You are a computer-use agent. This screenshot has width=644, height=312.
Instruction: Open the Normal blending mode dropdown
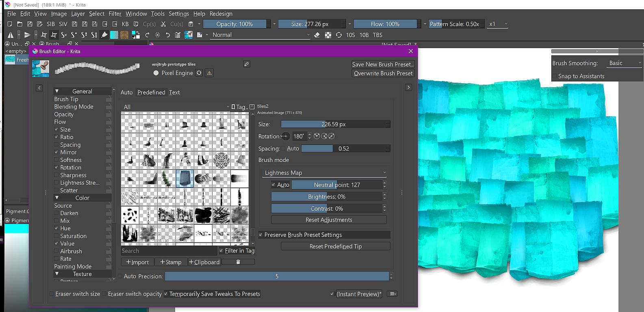tap(261, 35)
